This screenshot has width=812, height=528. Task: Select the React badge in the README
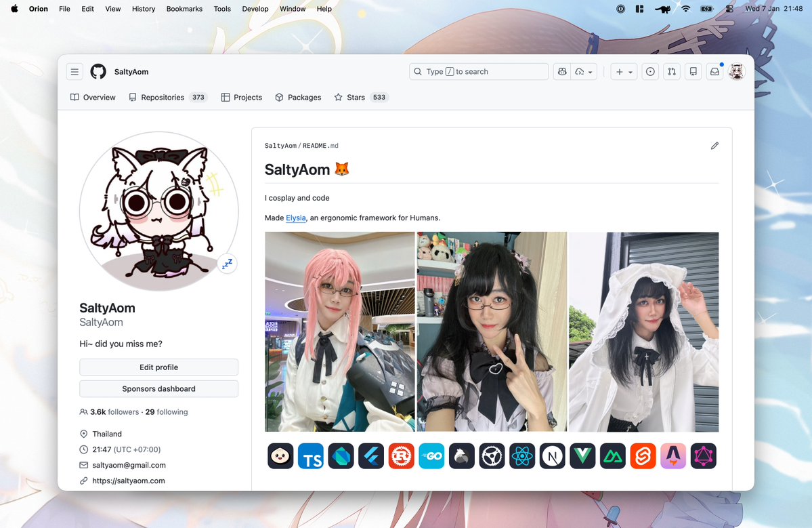click(x=521, y=455)
